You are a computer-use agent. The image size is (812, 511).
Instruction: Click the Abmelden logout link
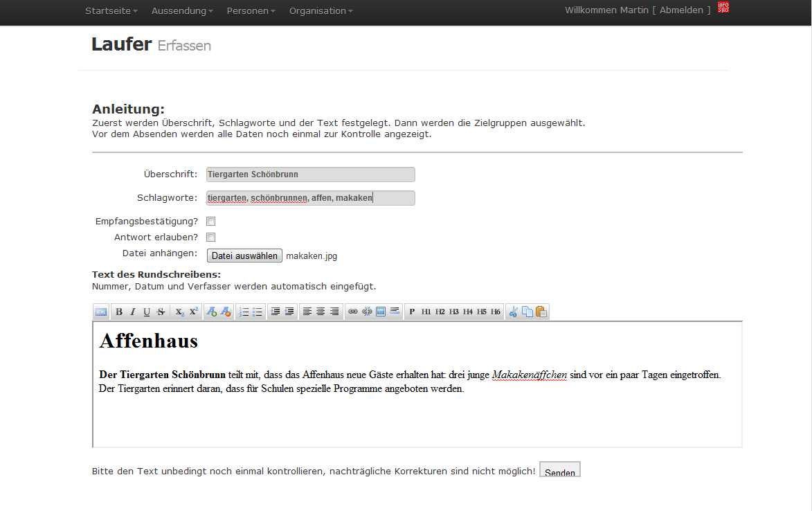point(681,10)
